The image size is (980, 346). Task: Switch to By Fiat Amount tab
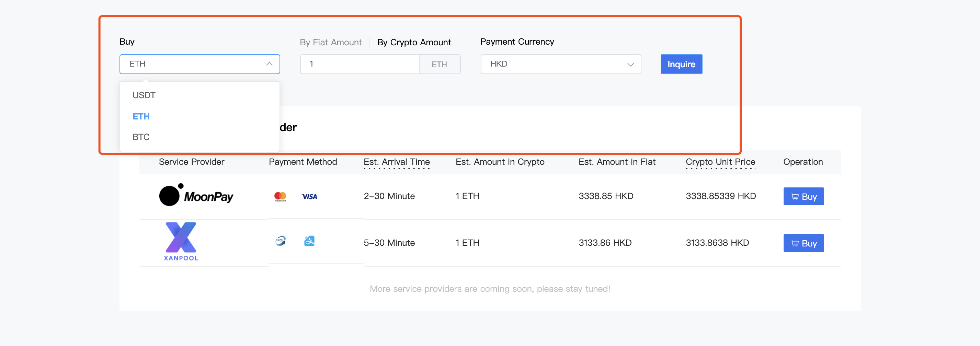pos(331,42)
